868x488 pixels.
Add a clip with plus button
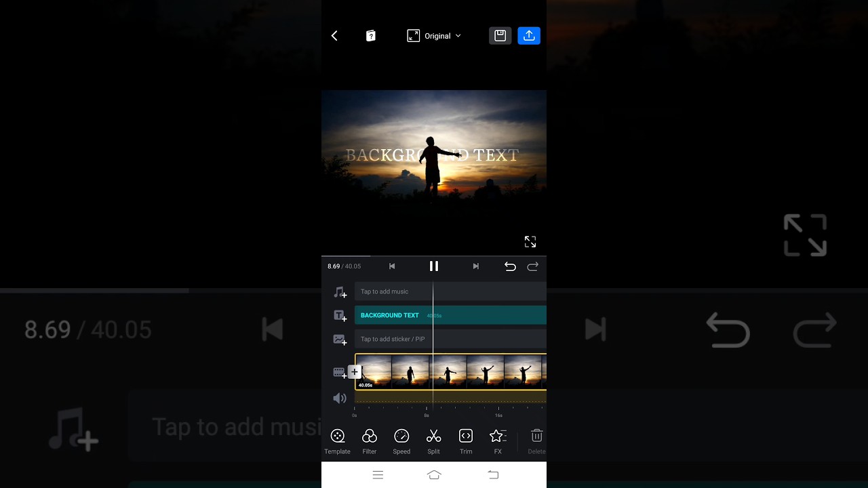point(354,372)
